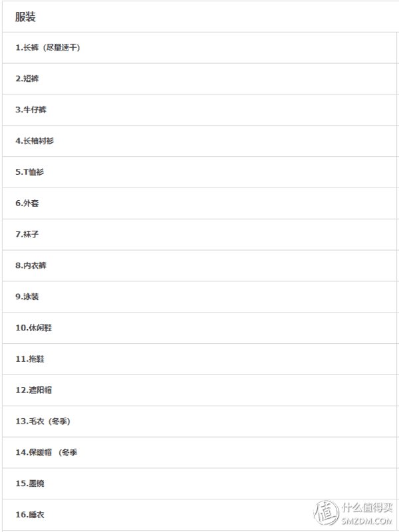Click the SMZDM 值 logo watermark
Image resolution: width=399 pixels, height=532 pixels.
tap(326, 513)
